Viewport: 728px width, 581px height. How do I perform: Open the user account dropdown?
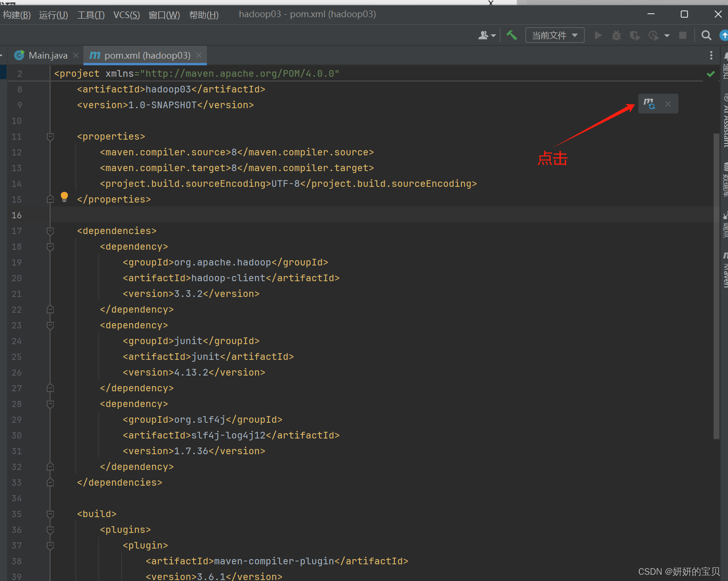click(487, 35)
